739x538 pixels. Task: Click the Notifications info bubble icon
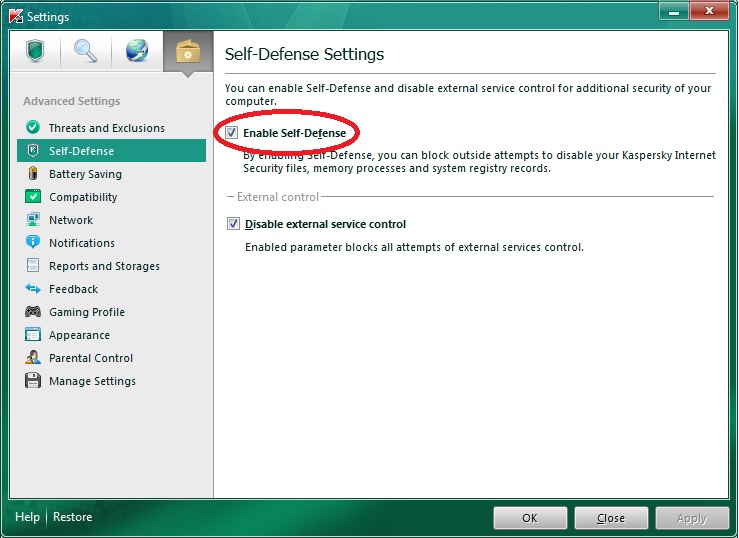pyautogui.click(x=33, y=242)
